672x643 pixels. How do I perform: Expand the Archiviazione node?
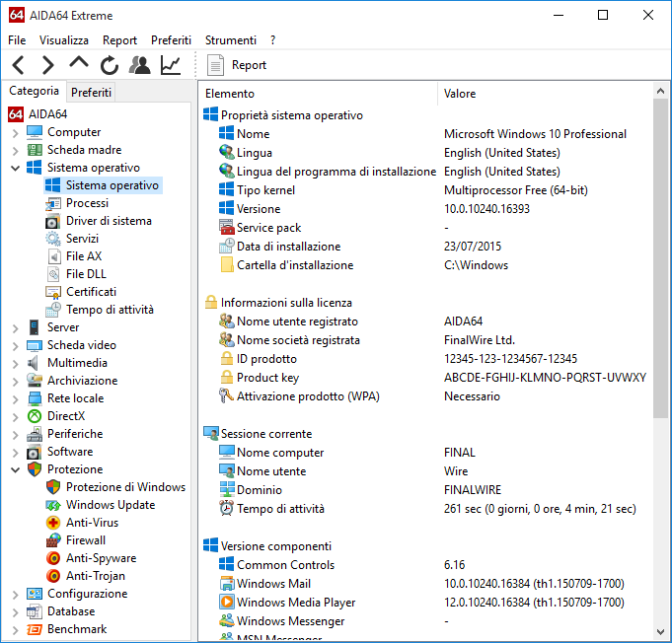point(16,382)
